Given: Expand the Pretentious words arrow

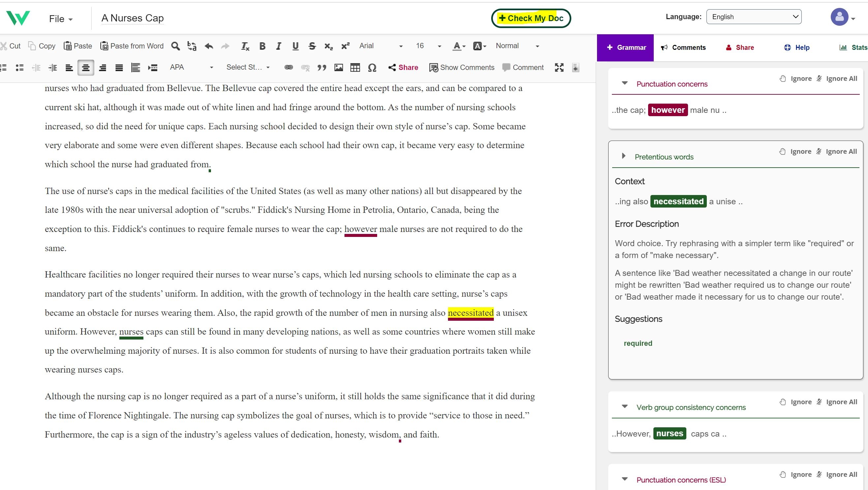Looking at the screenshot, I should click(x=624, y=156).
